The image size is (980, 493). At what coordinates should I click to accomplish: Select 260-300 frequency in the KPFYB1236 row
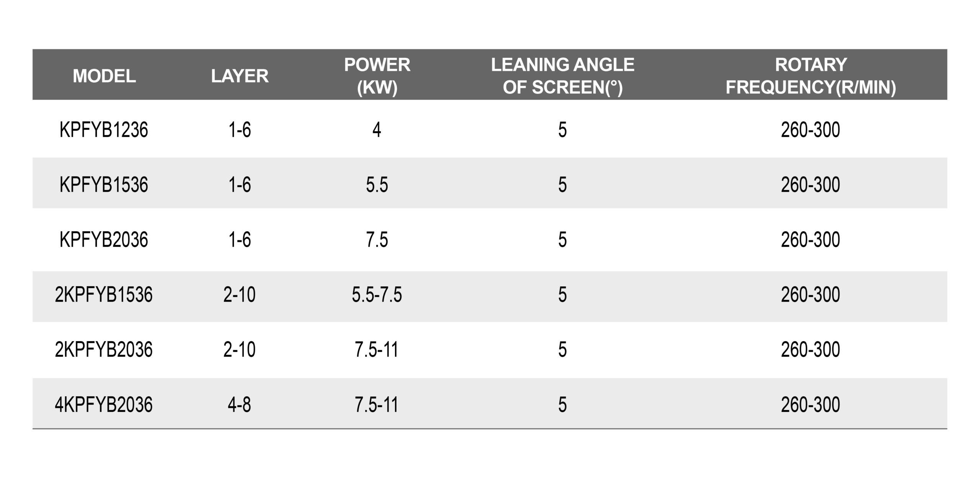tap(810, 130)
